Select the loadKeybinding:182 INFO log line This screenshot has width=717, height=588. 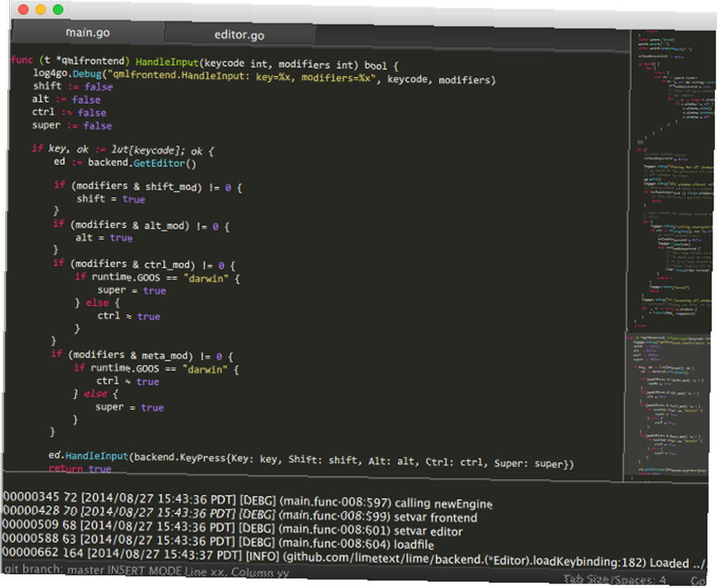354,558
